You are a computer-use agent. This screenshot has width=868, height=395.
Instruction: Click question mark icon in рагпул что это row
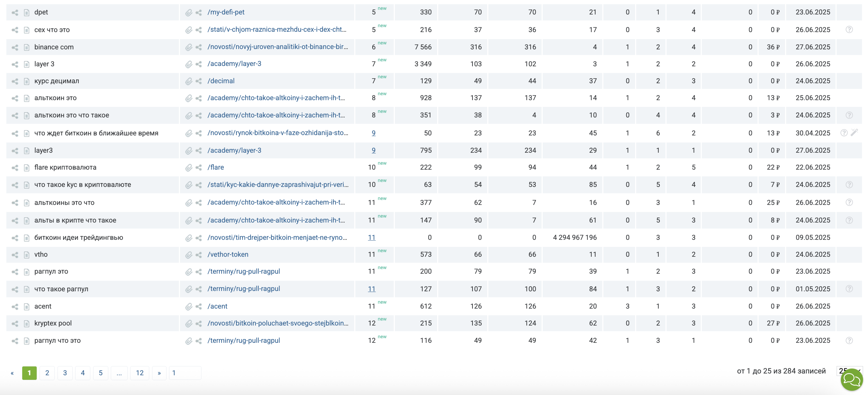click(x=849, y=340)
